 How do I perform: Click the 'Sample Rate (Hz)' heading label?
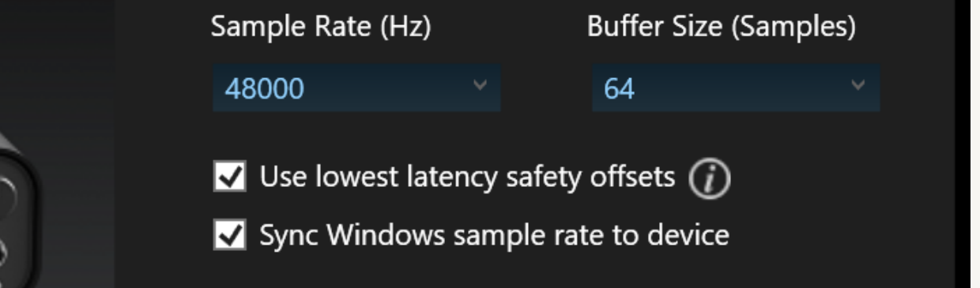321,28
